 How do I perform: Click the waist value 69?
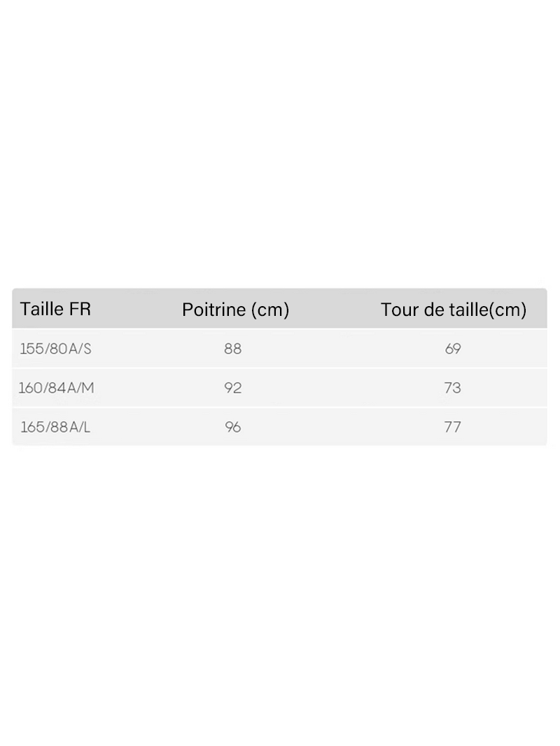(x=453, y=349)
